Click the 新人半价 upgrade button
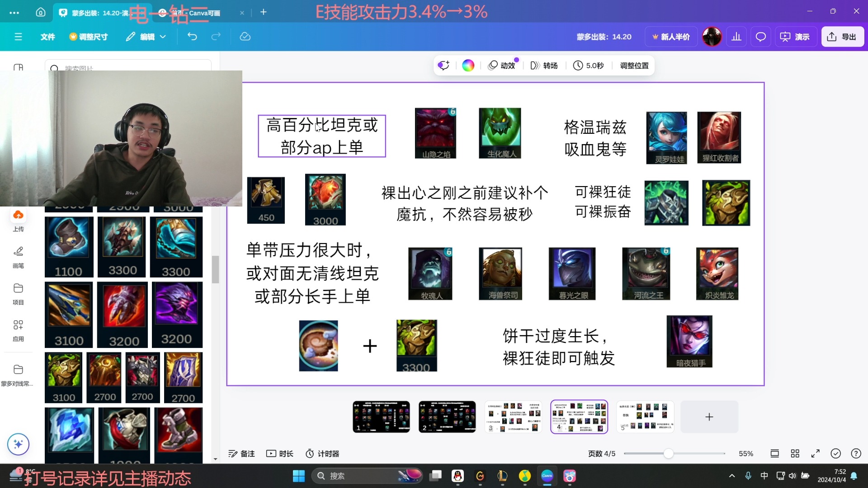This screenshot has width=868, height=488. (671, 37)
